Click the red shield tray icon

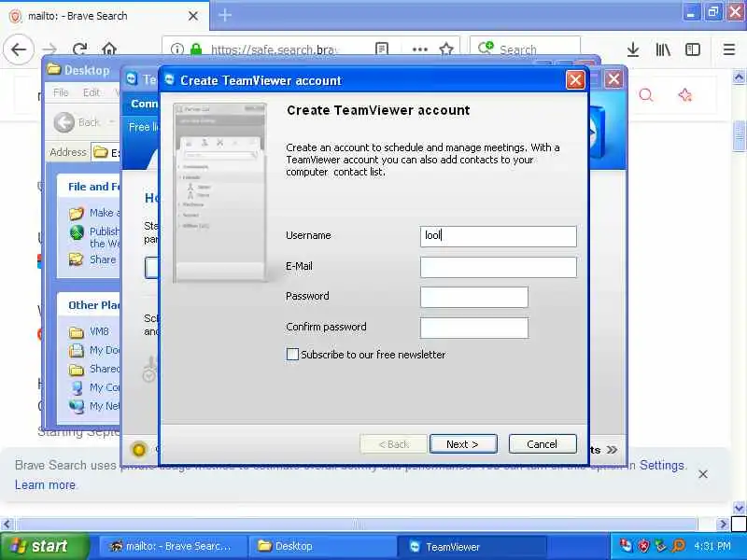(643, 545)
